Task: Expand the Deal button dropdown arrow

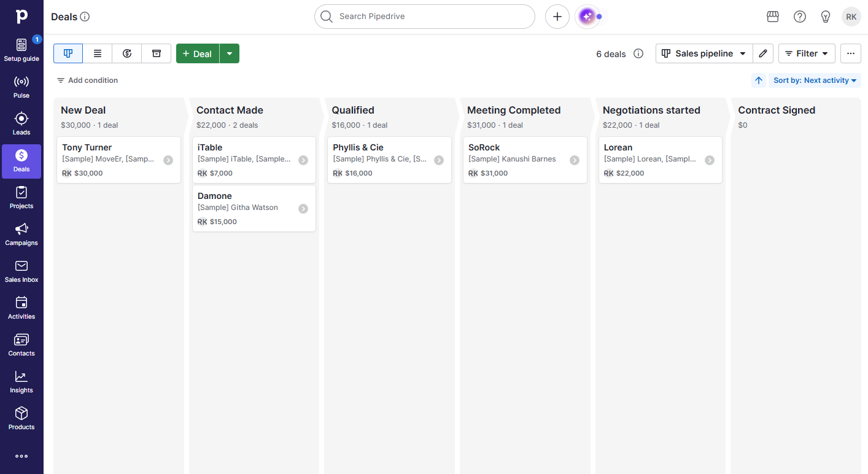Action: pyautogui.click(x=230, y=53)
